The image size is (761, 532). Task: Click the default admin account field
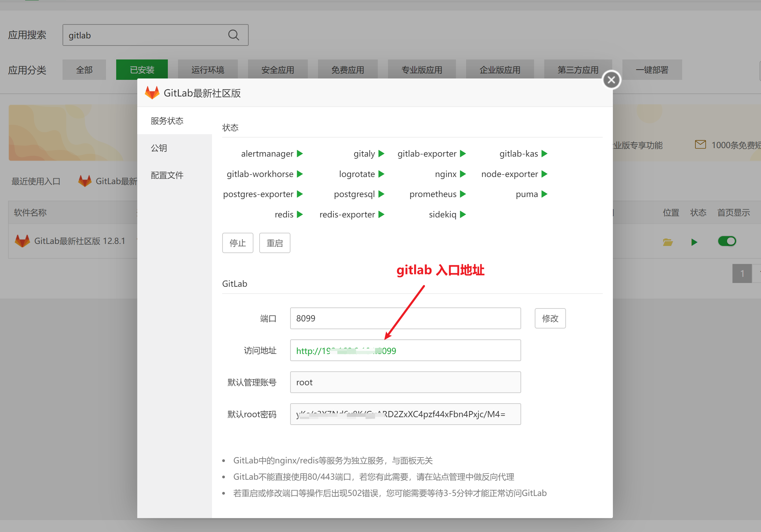[406, 382]
